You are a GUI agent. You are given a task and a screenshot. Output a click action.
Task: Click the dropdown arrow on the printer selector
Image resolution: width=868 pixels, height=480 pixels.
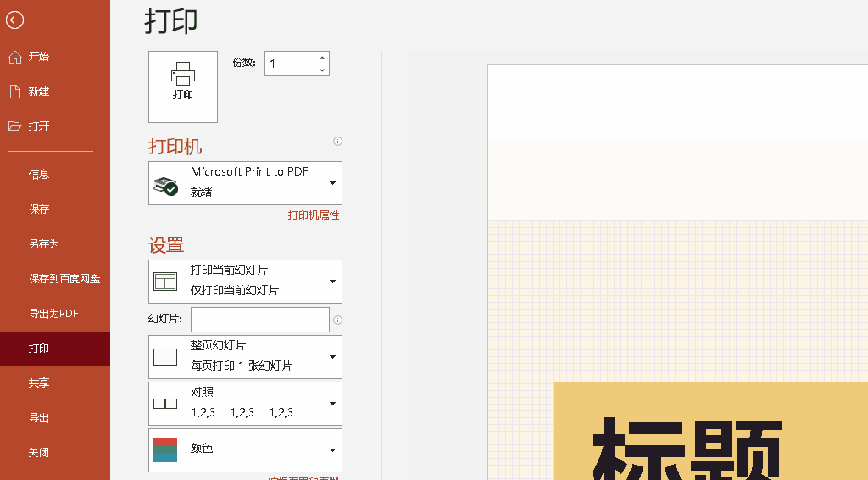coord(332,183)
